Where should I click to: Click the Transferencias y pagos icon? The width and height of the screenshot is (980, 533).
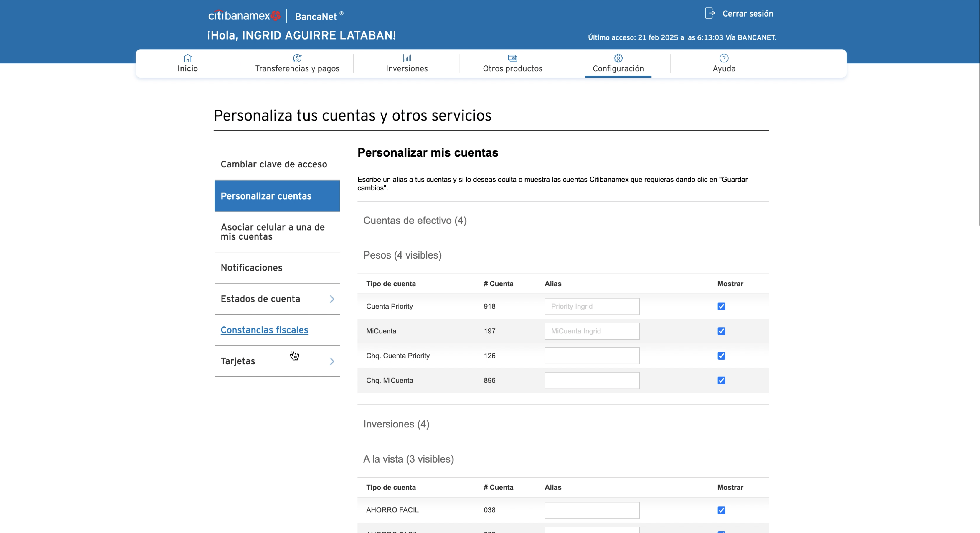pyautogui.click(x=297, y=58)
